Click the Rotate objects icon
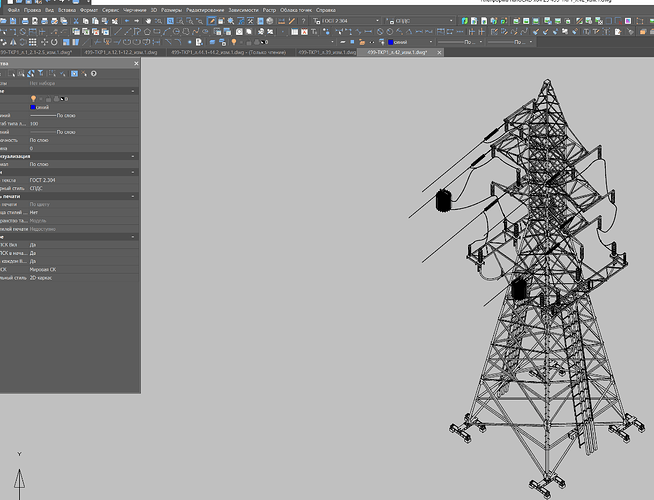Image resolution: width=654 pixels, height=500 pixels. tap(54, 42)
